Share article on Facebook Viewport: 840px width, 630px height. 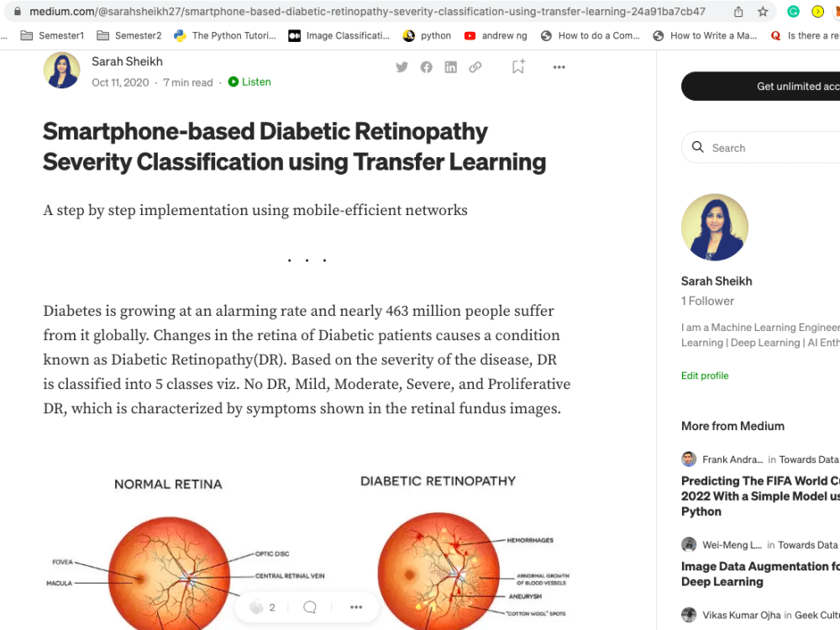[x=427, y=67]
